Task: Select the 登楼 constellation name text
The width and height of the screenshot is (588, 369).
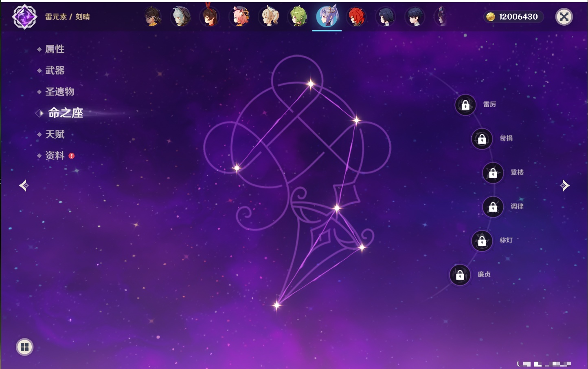Action: pos(517,172)
